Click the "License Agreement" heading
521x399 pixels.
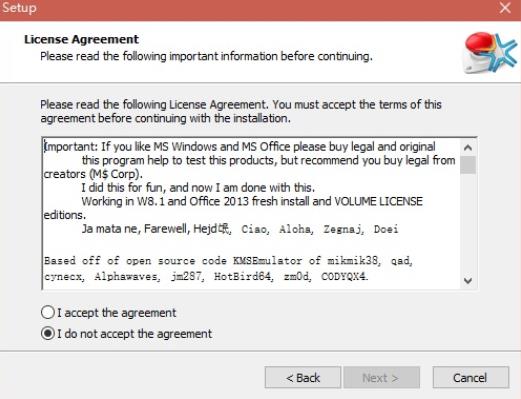81,39
